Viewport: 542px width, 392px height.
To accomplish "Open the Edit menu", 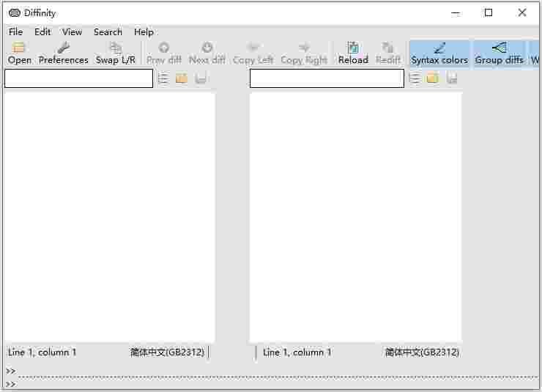I will (42, 32).
